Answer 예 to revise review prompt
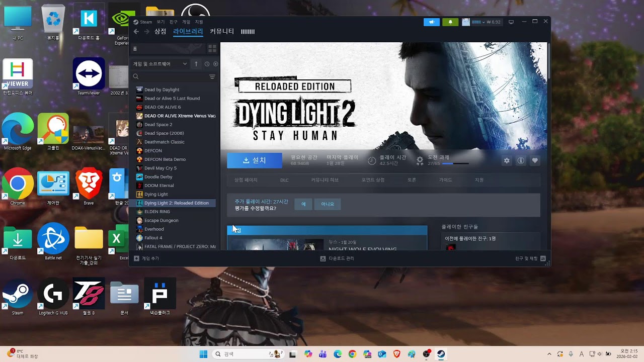Image resolution: width=644 pixels, height=362 pixels. click(x=303, y=204)
